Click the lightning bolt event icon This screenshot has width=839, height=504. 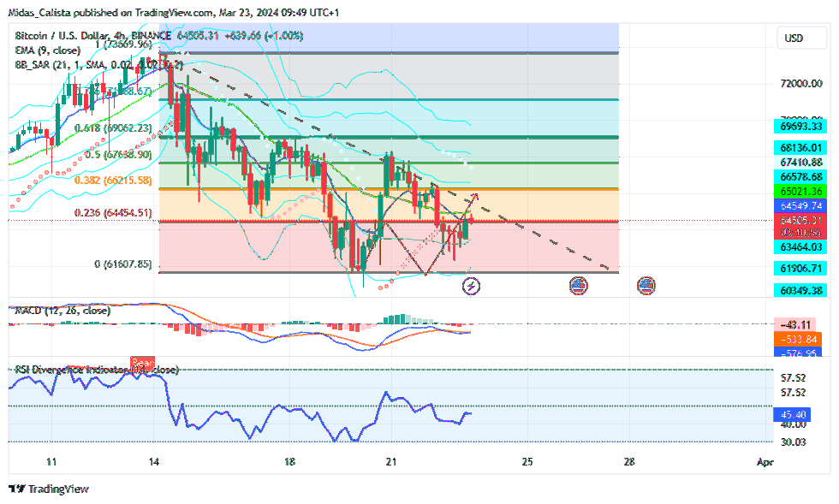[x=471, y=286]
